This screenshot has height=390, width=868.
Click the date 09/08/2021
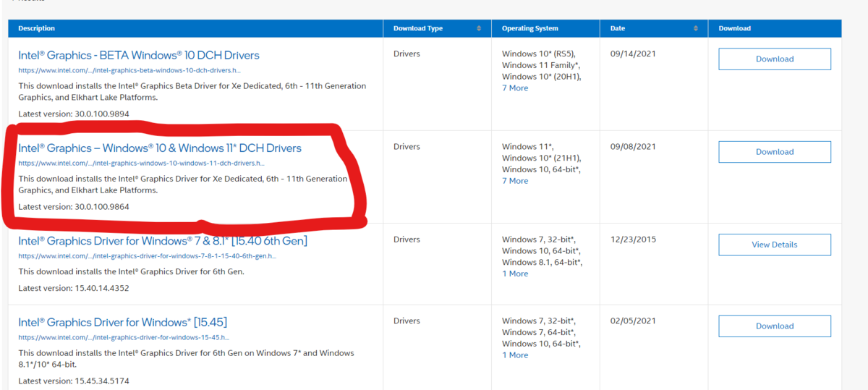633,146
